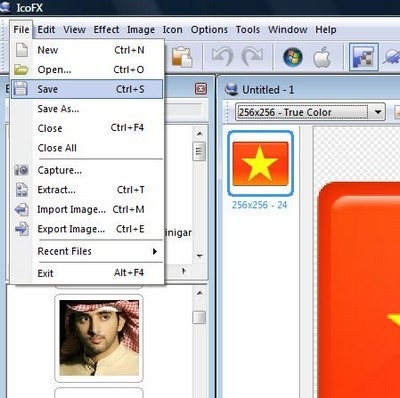Click the Extract icon in menu
The image size is (400, 398).
click(x=22, y=190)
